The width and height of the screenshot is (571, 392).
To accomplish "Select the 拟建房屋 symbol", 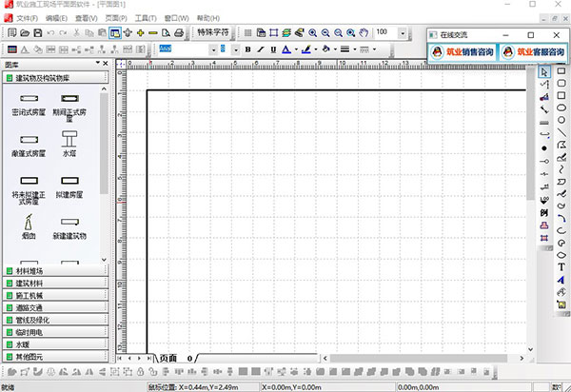I will [69, 187].
